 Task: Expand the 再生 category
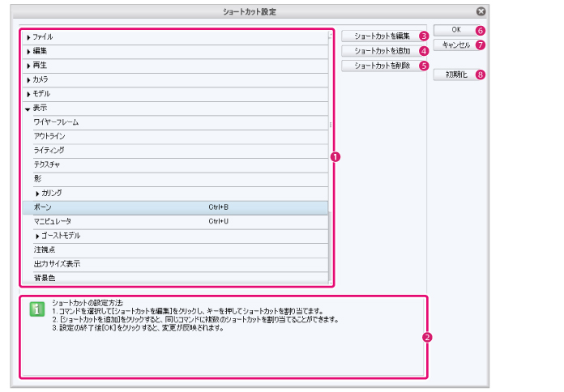coord(28,66)
